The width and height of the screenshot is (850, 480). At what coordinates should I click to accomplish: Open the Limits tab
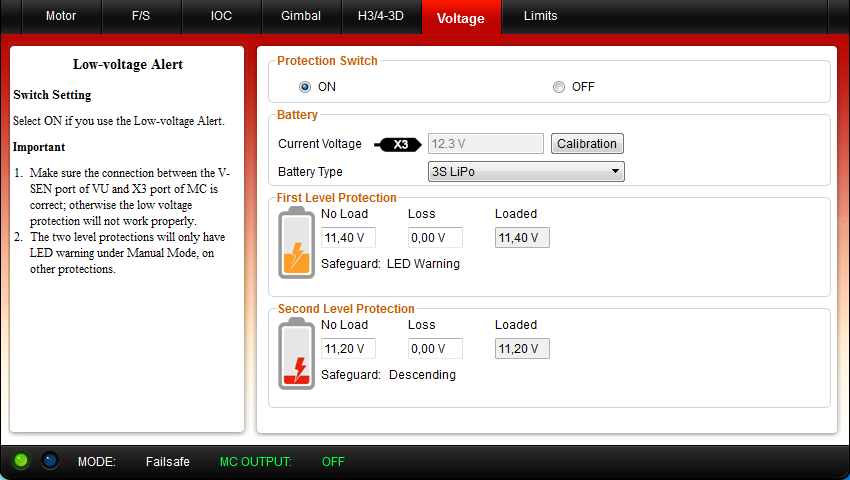click(541, 17)
